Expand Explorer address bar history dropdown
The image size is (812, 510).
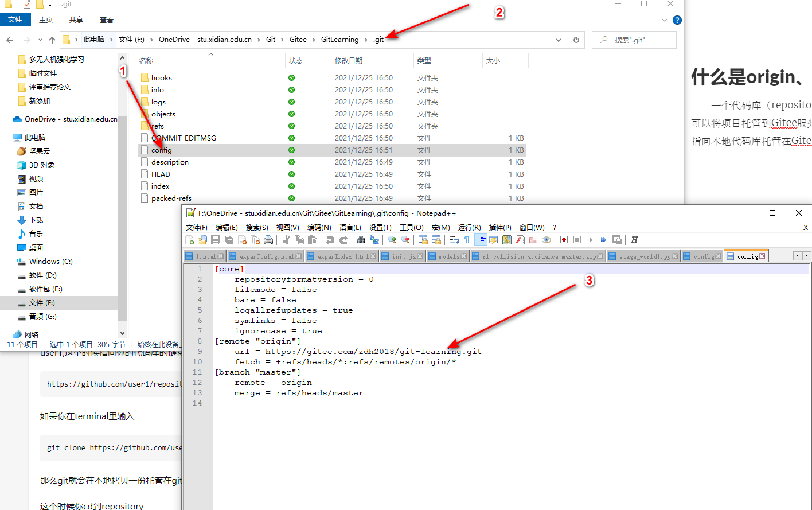(x=559, y=40)
